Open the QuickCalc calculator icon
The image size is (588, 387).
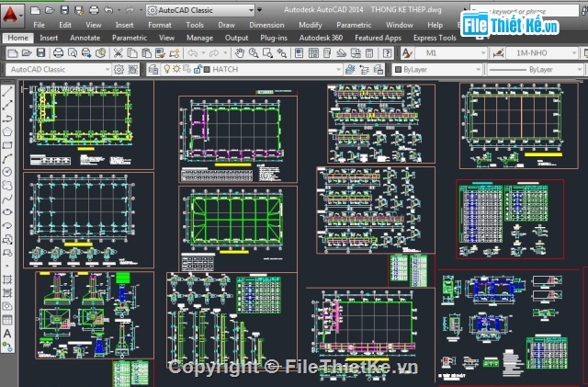(369, 53)
